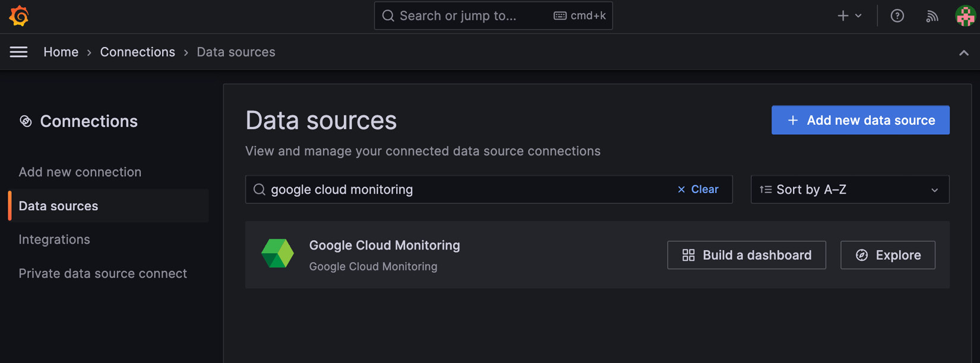This screenshot has width=980, height=363.
Task: Click Add new data source button
Action: (x=860, y=120)
